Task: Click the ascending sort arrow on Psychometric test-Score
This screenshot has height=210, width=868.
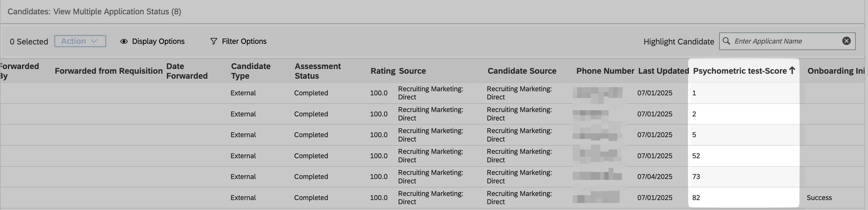Action: coord(792,70)
